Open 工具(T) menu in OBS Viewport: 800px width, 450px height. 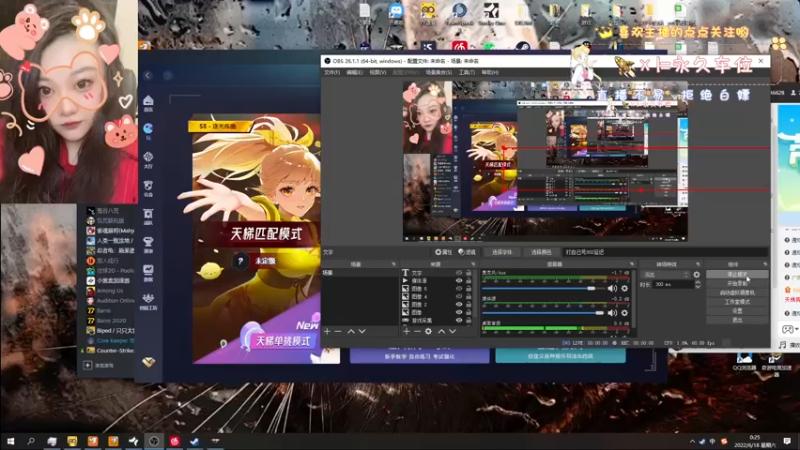pos(466,72)
